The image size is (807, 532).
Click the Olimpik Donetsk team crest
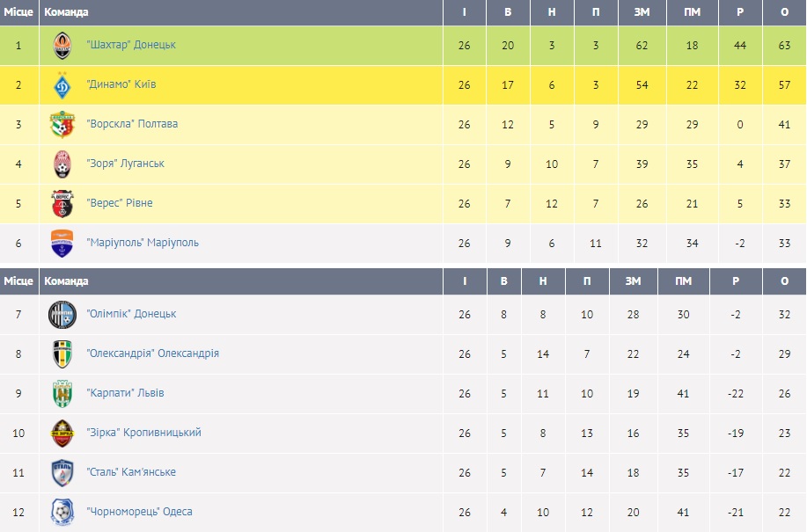(62, 314)
